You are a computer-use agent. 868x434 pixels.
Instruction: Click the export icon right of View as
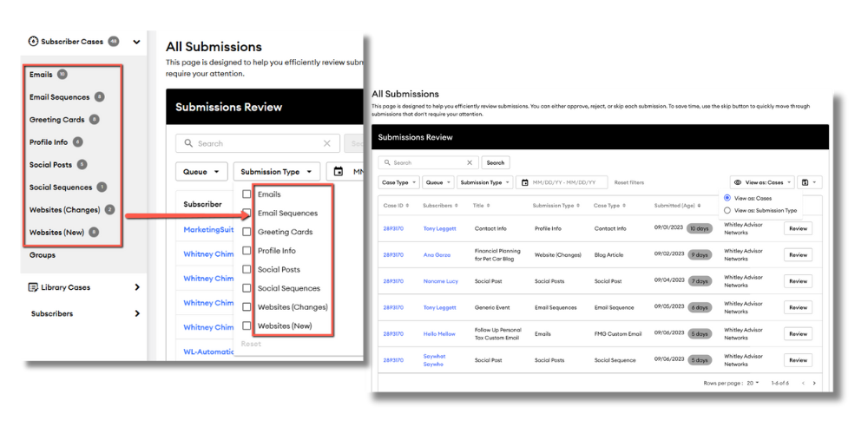point(806,182)
